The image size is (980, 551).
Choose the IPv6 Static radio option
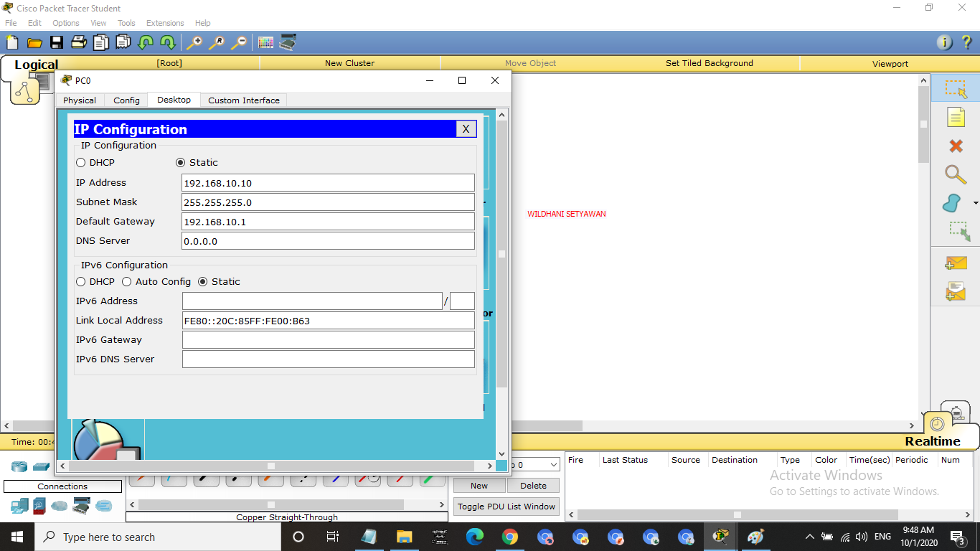pos(203,282)
